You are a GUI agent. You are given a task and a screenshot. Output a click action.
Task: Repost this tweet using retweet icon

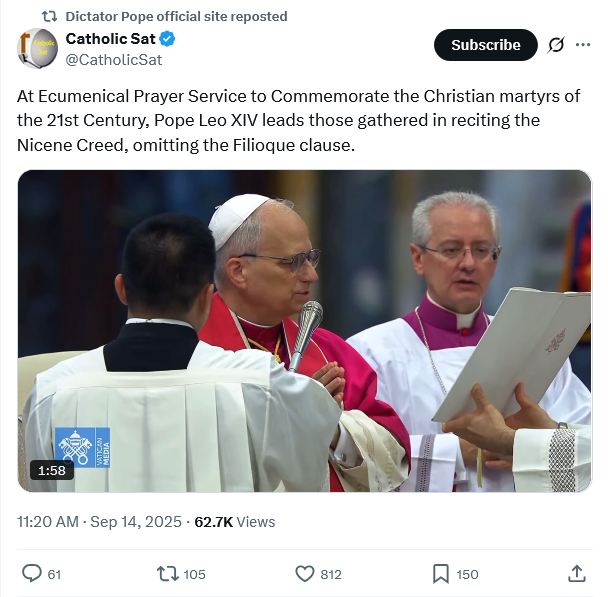[168, 573]
